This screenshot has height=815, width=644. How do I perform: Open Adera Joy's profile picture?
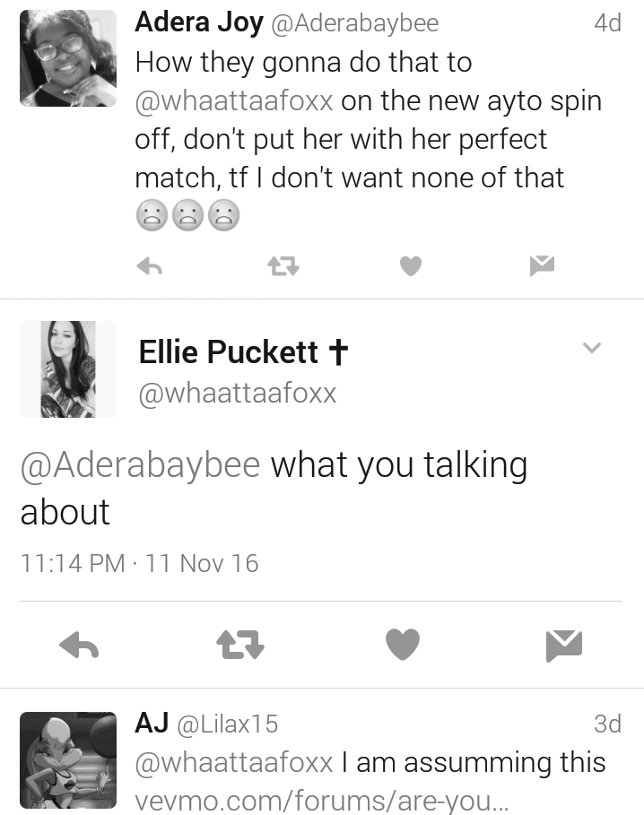click(x=68, y=58)
